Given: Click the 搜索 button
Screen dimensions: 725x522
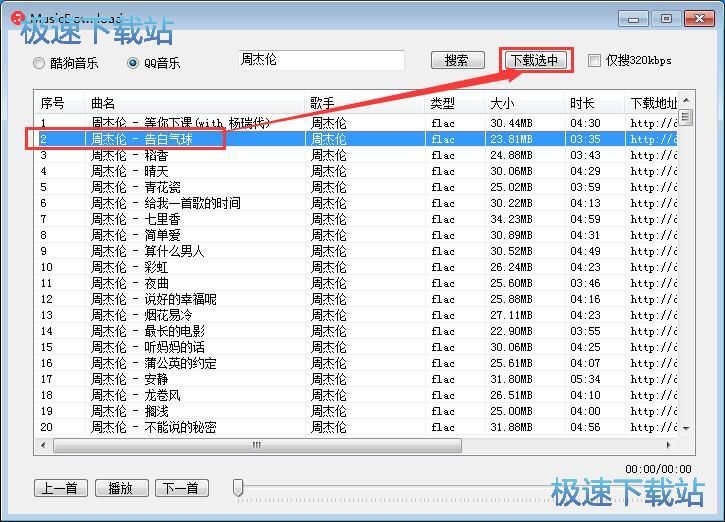Looking at the screenshot, I should click(457, 60).
